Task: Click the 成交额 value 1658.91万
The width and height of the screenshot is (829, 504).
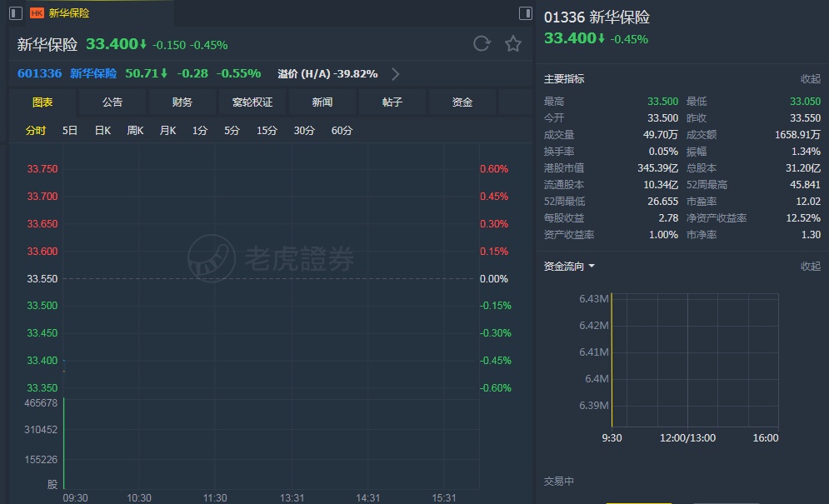Action: [x=798, y=135]
